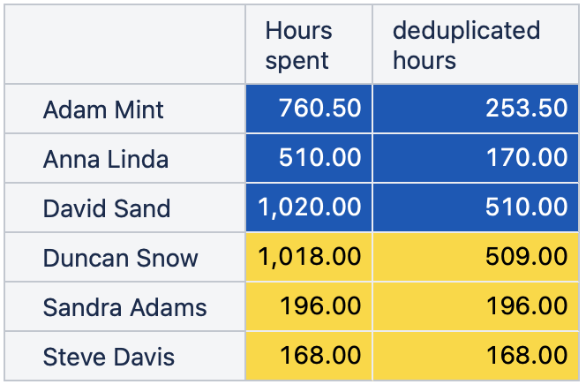This screenshot has width=586, height=392.
Task: Click Sandra Adams' 196.00 hours spent cell
Action: tap(309, 306)
